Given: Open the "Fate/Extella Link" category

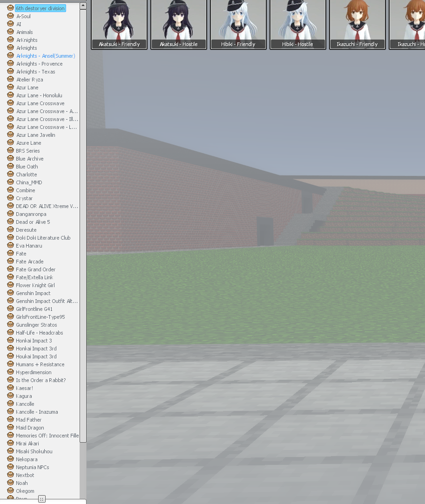Looking at the screenshot, I should coord(34,277).
